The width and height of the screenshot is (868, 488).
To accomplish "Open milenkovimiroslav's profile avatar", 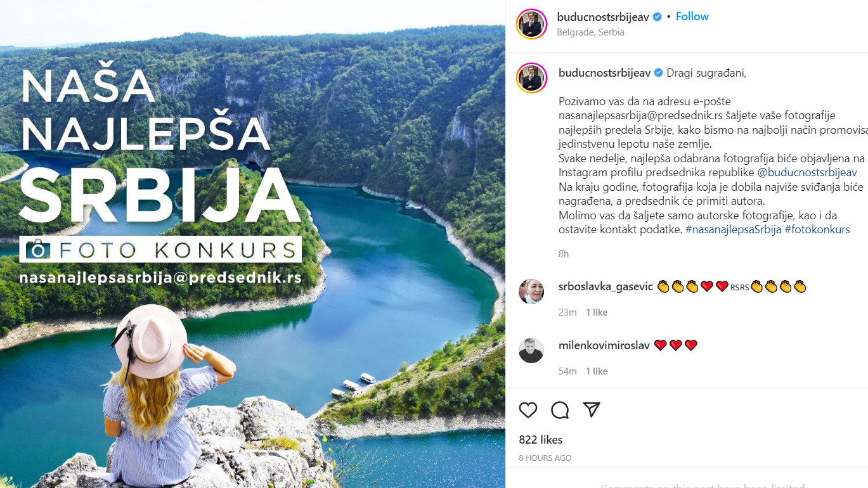I will coord(531,350).
